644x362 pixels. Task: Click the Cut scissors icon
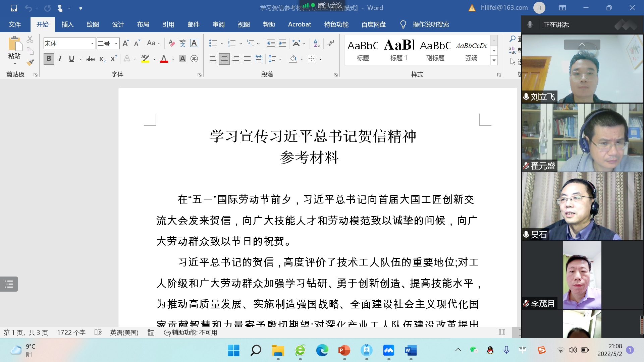pyautogui.click(x=30, y=40)
